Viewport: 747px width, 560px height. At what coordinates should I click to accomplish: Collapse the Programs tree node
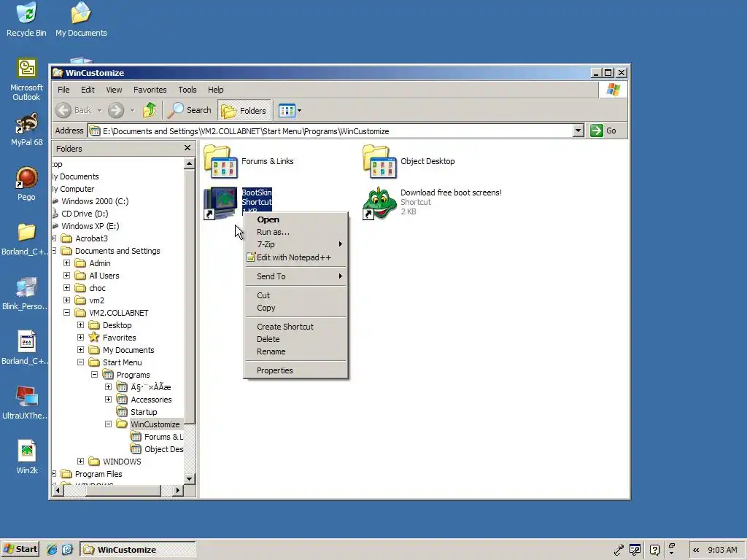tap(94, 374)
